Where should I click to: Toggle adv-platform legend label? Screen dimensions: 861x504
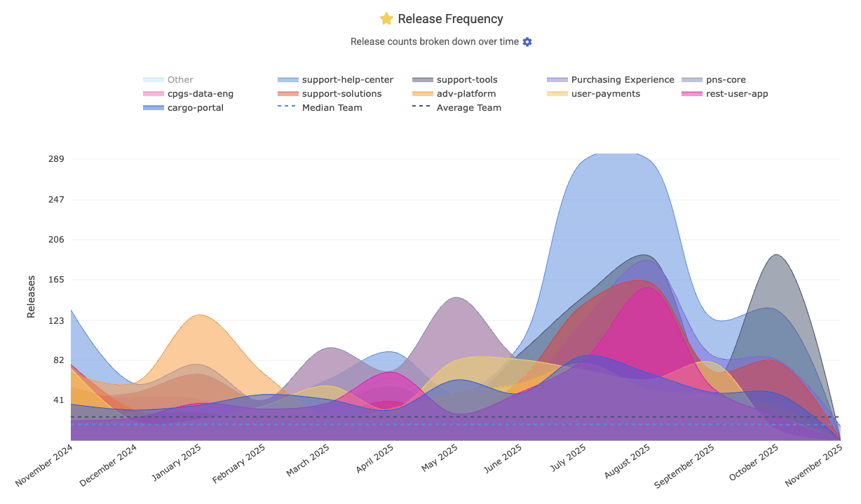[466, 94]
